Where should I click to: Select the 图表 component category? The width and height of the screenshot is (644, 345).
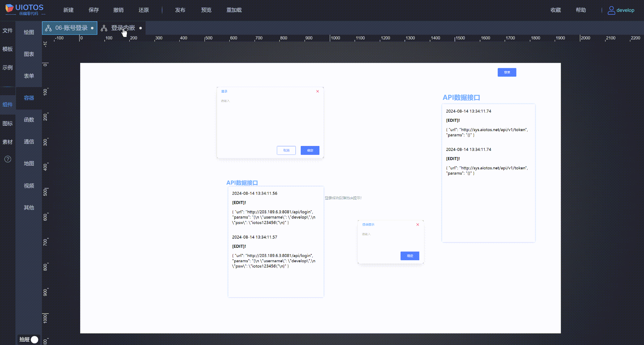tap(29, 54)
